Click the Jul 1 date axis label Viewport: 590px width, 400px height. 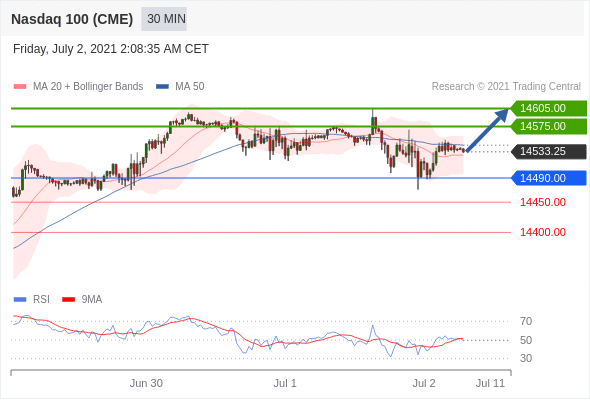pyautogui.click(x=285, y=383)
